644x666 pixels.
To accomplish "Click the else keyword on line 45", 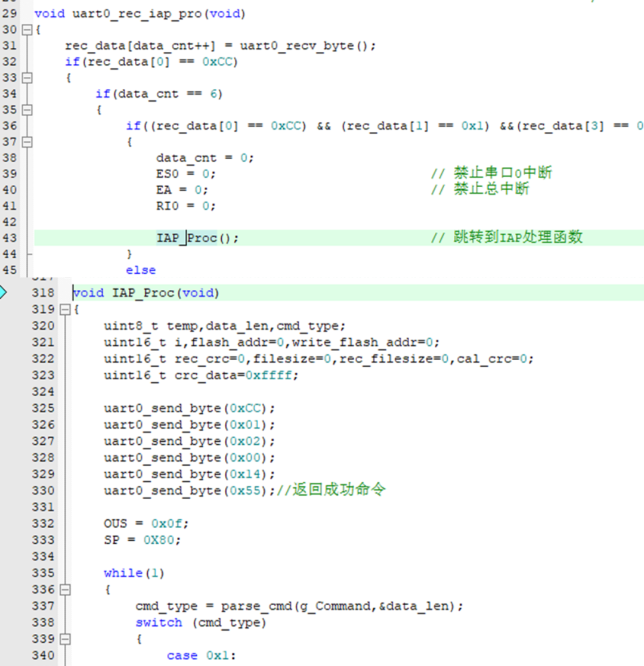I will tap(141, 270).
